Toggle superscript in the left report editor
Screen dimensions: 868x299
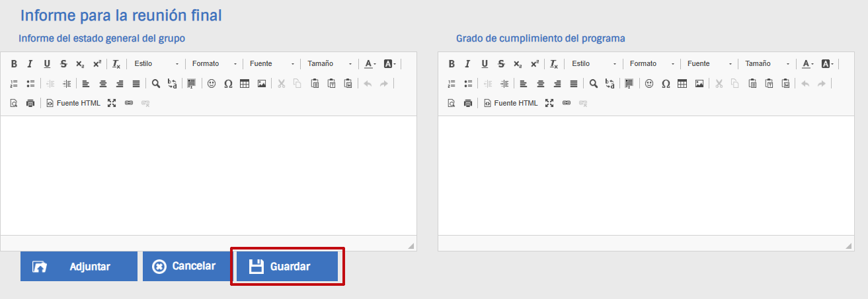click(x=97, y=64)
